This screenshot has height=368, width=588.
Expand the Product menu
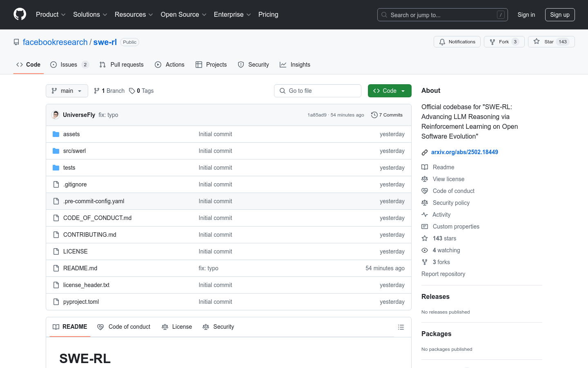click(x=51, y=15)
